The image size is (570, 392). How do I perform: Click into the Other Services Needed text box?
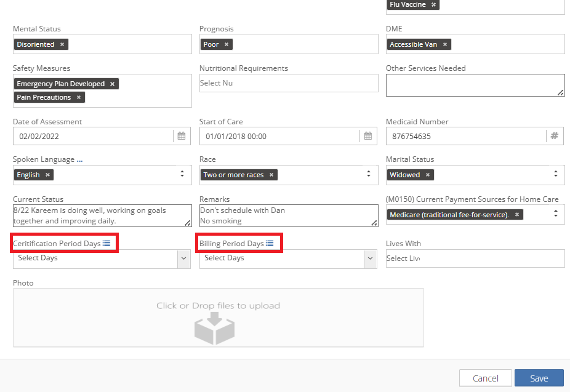point(474,85)
